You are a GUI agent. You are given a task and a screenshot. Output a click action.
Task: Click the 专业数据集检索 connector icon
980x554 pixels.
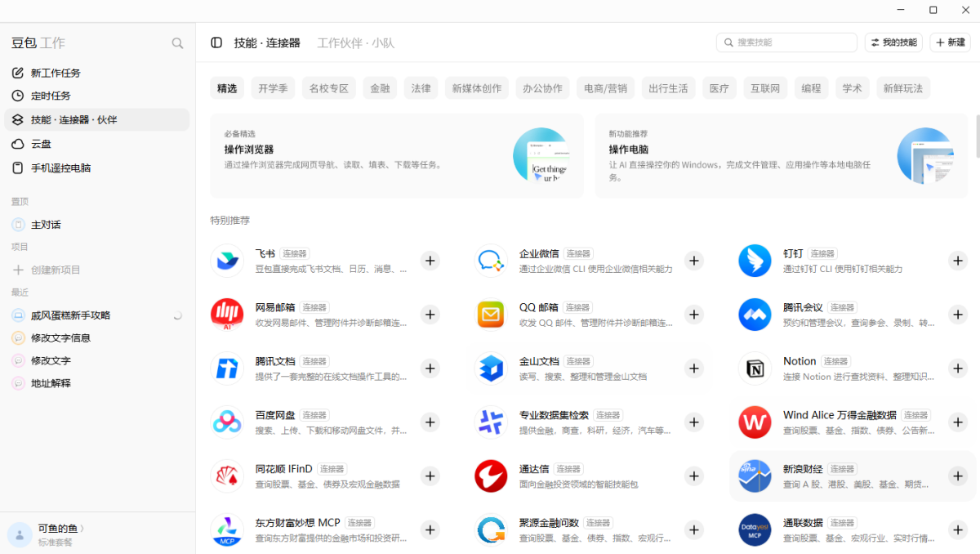pos(491,422)
